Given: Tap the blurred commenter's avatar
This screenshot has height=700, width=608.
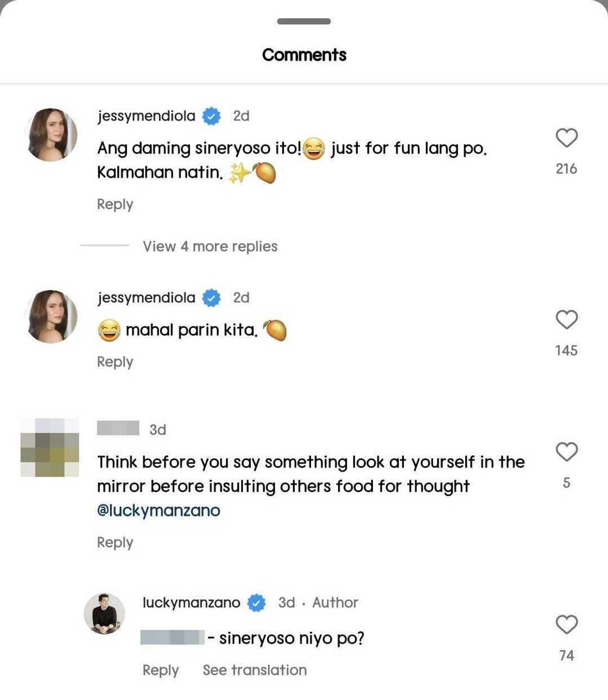Looking at the screenshot, I should click(50, 448).
